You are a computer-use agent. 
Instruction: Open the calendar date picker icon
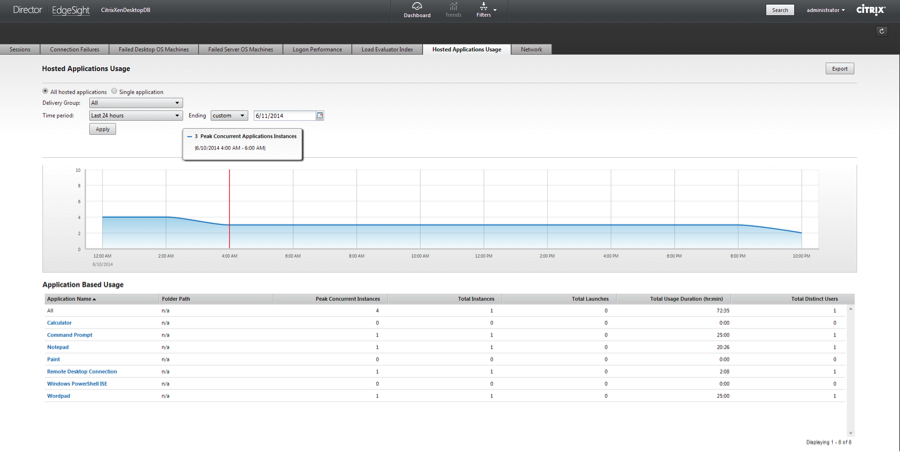[320, 116]
